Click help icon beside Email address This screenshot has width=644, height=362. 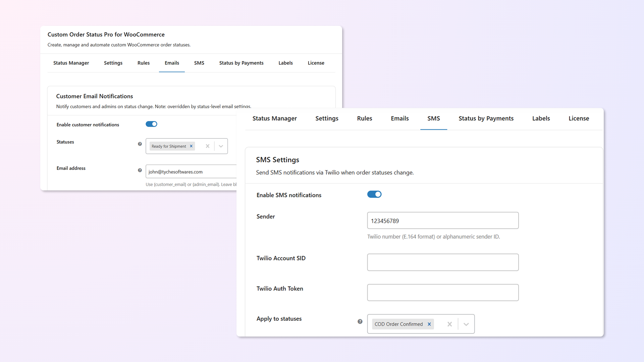140,170
